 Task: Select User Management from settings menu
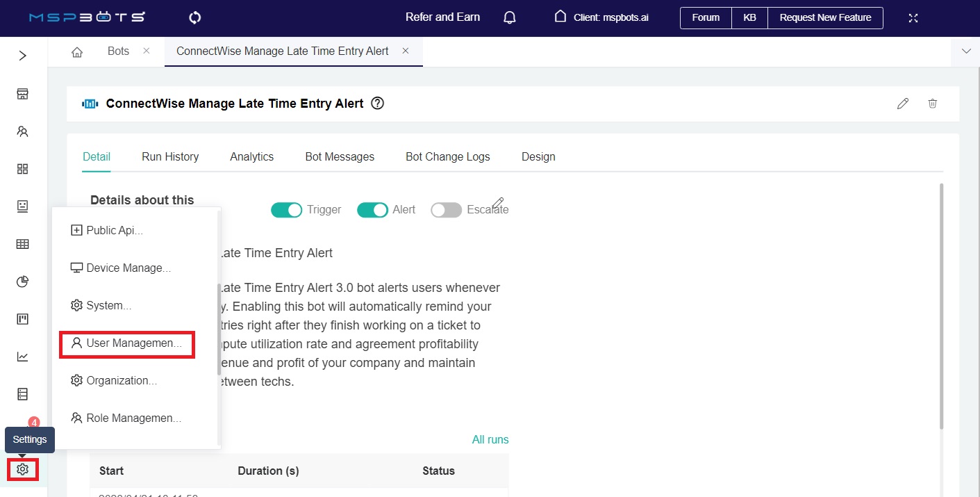pos(127,343)
